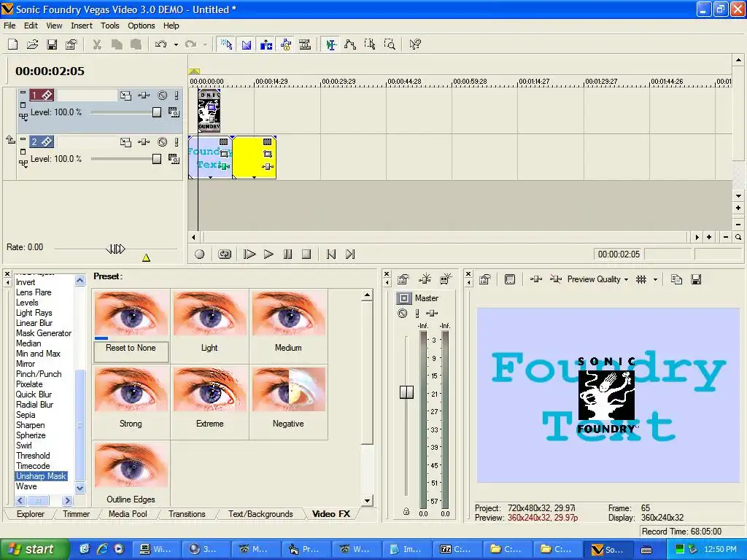
Task: Toggle Lock Envelopes to Events button
Action: pos(286,44)
